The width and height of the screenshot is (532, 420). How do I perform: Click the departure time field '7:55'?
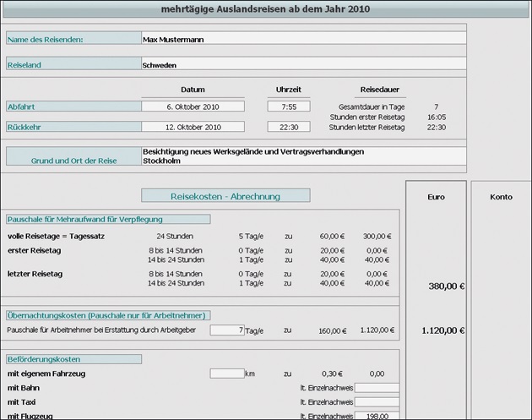[289, 106]
